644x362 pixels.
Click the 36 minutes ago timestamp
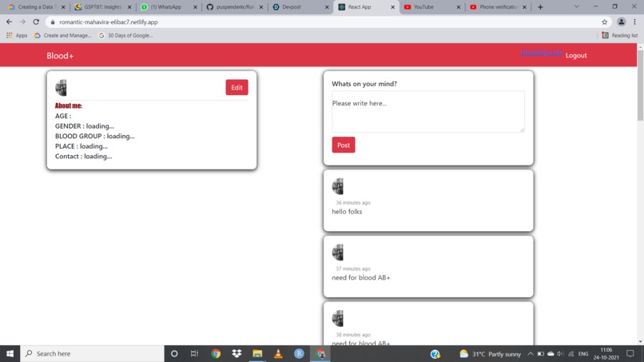coord(353,202)
